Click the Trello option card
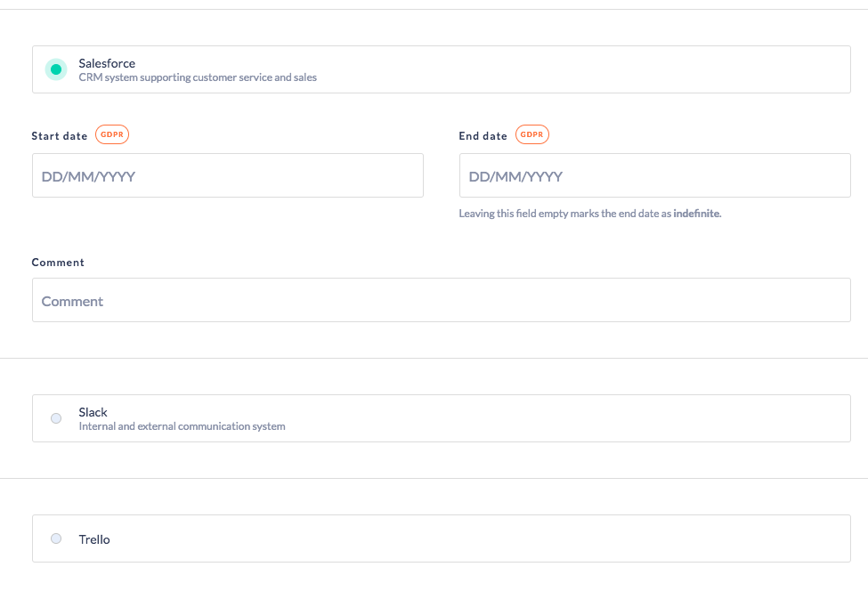The width and height of the screenshot is (868, 591). [442, 538]
